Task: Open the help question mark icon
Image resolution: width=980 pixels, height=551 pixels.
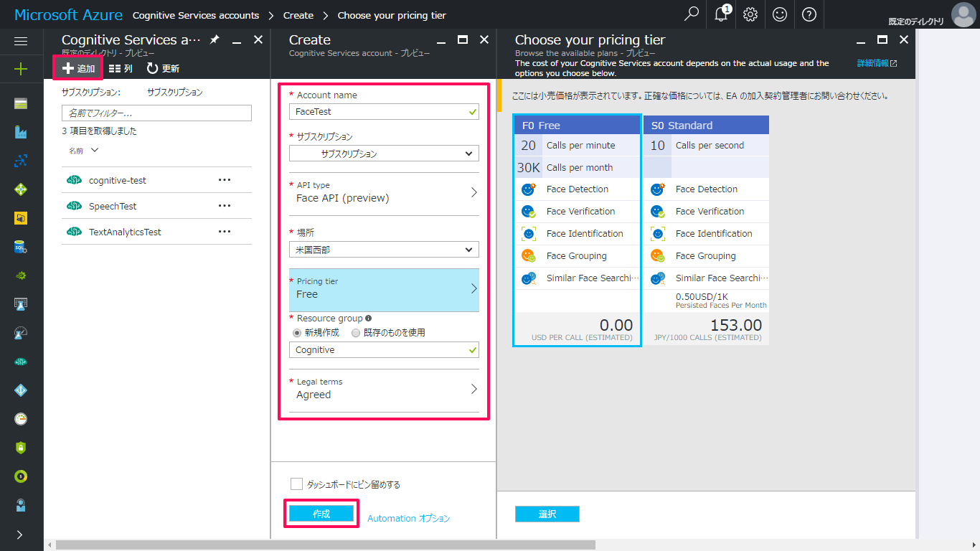Action: tap(809, 14)
